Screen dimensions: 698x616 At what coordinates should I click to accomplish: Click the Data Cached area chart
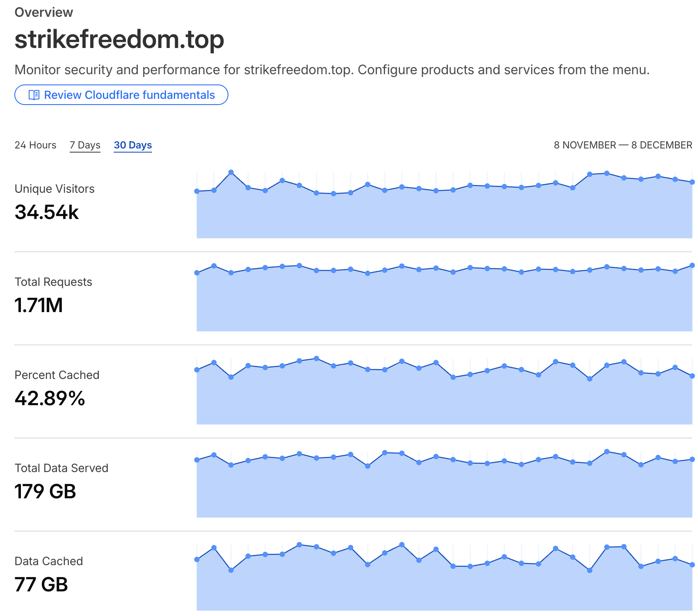tap(444, 586)
